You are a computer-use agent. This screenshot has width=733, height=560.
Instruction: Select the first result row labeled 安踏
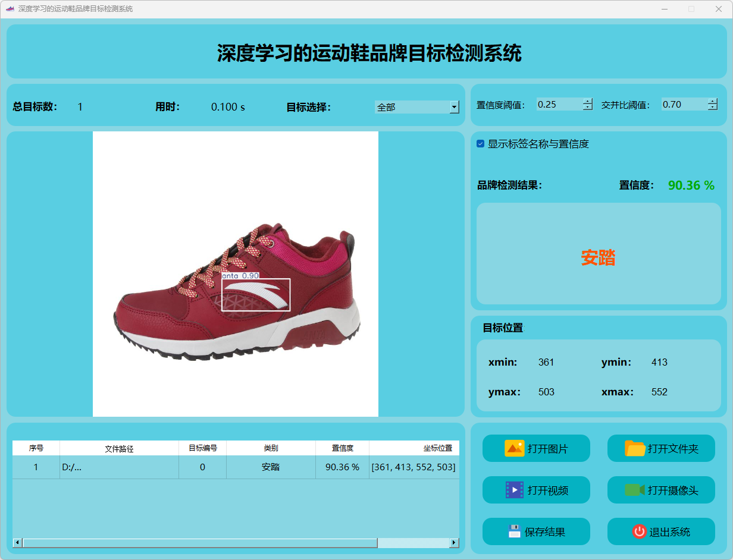(271, 467)
